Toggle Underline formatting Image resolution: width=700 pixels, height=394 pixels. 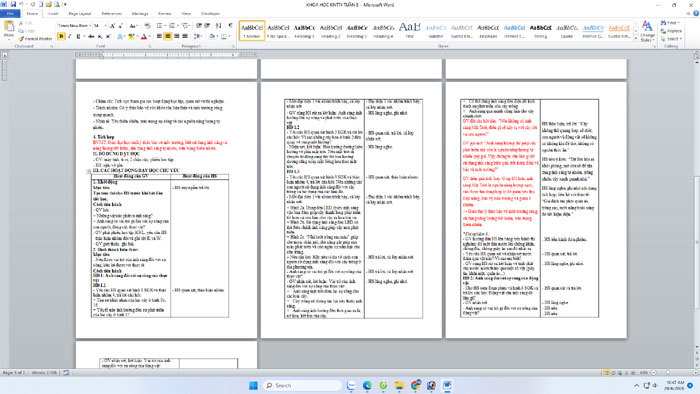click(x=78, y=36)
